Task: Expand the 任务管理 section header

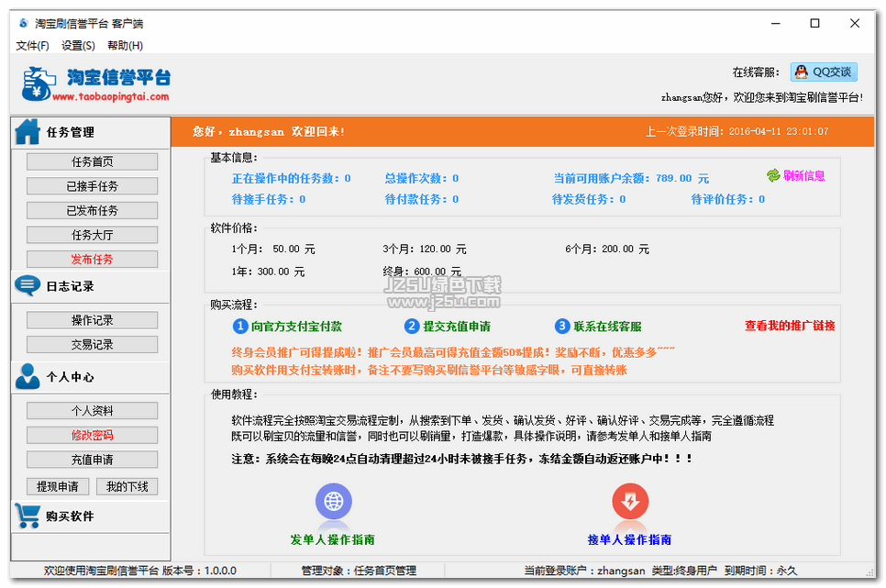Action: pos(91,132)
